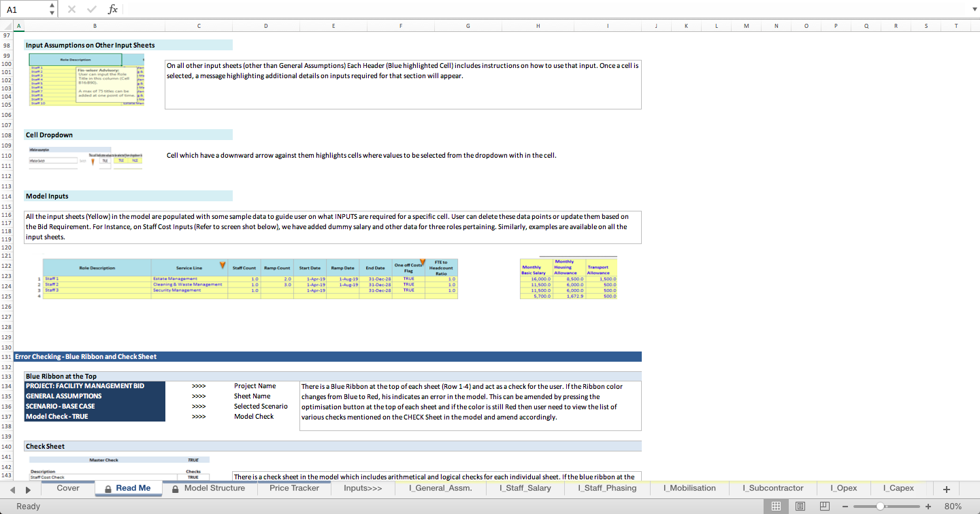Select column T header
This screenshot has width=980, height=514.
[x=956, y=26]
